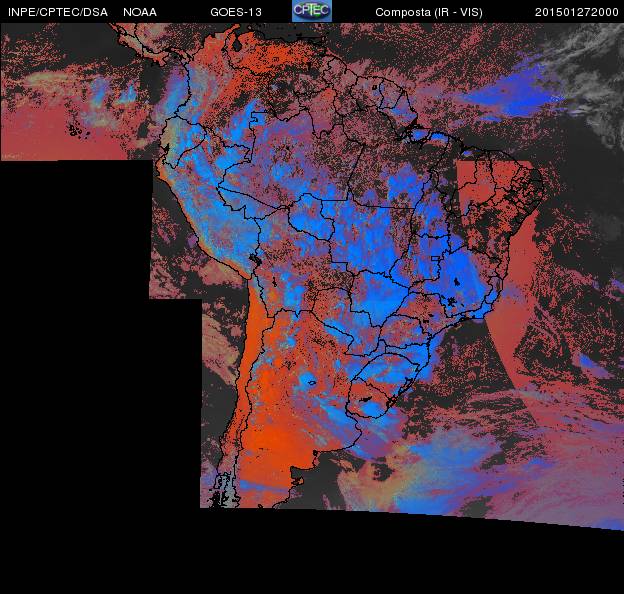624x594 pixels.
Task: Click the GOES-13 satellite label
Action: coord(236,12)
